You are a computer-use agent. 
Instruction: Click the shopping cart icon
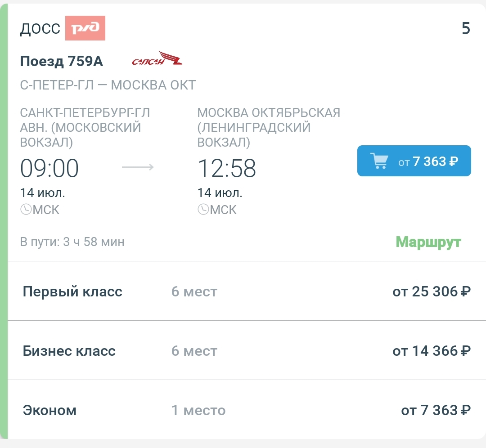pyautogui.click(x=379, y=161)
